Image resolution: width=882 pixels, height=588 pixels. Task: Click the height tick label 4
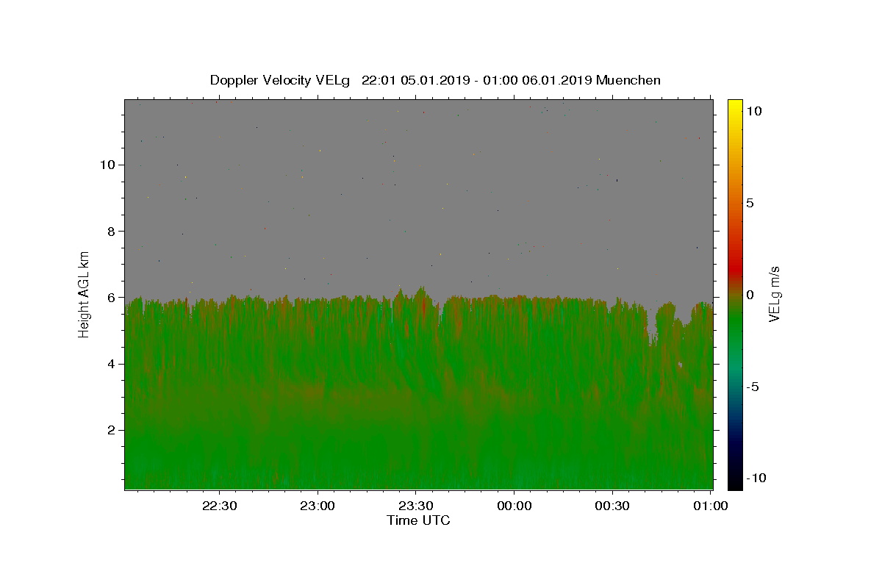click(112, 364)
